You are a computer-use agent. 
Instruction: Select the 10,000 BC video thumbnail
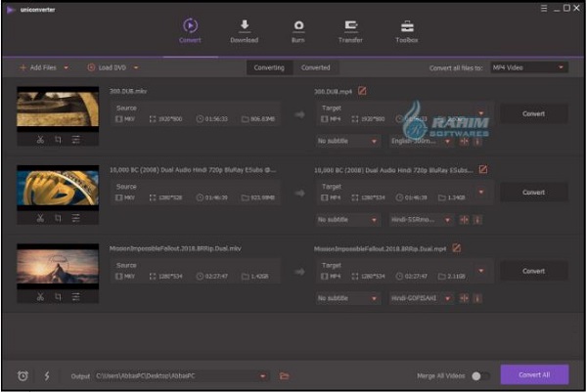(58, 188)
